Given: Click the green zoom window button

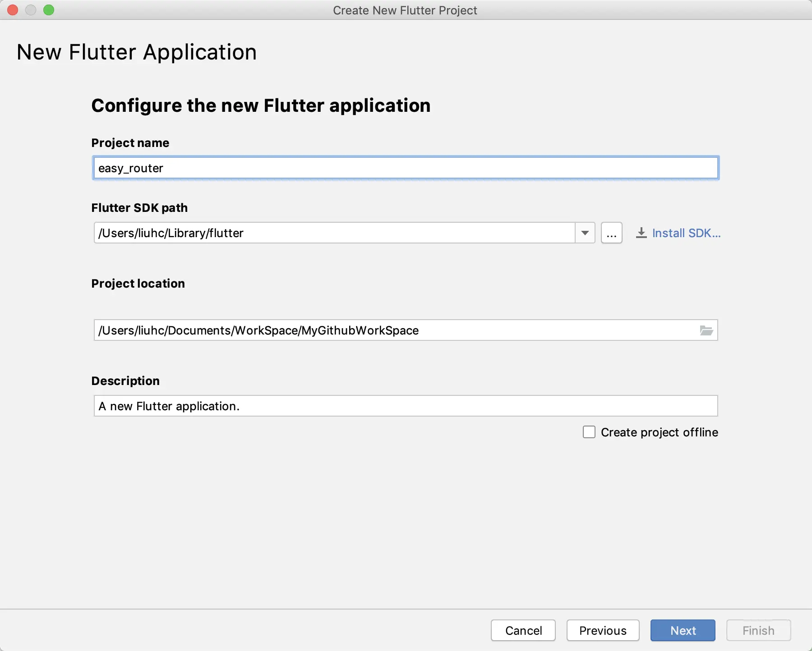Looking at the screenshot, I should pyautogui.click(x=49, y=10).
